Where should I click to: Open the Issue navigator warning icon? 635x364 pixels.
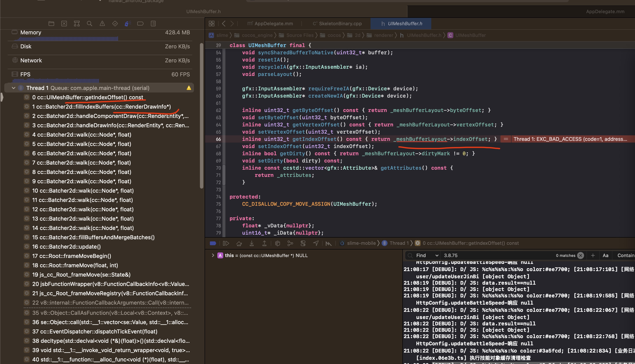tap(102, 24)
